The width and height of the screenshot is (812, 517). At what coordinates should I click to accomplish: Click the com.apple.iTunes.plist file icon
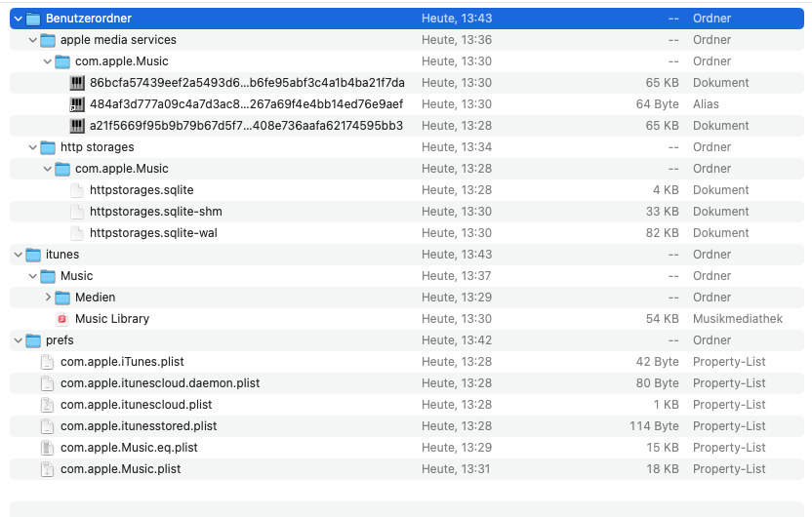47,362
